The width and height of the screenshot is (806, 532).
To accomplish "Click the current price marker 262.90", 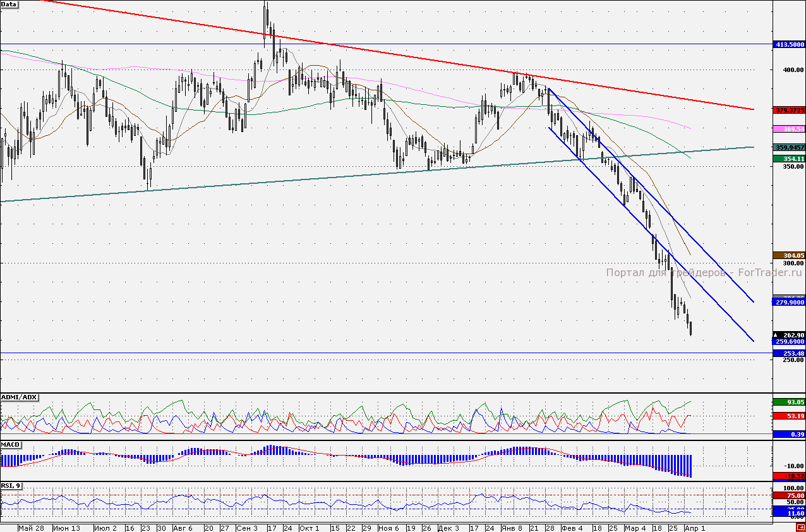I will point(789,335).
